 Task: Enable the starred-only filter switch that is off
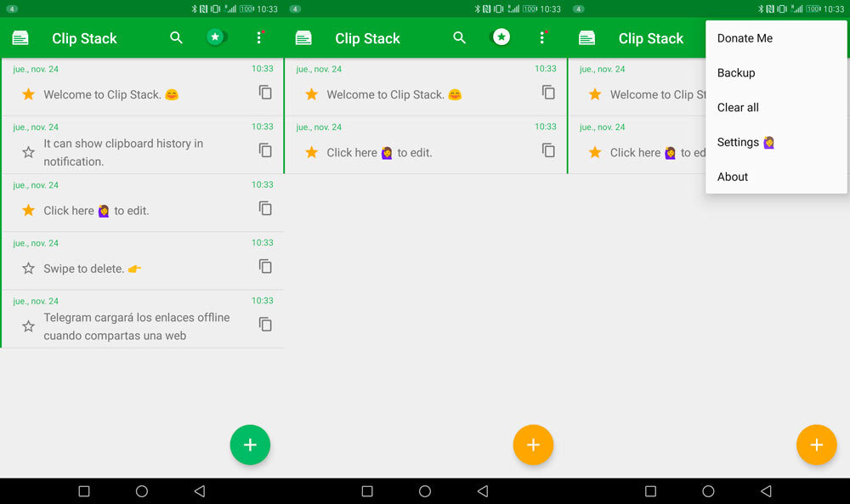pyautogui.click(x=218, y=37)
